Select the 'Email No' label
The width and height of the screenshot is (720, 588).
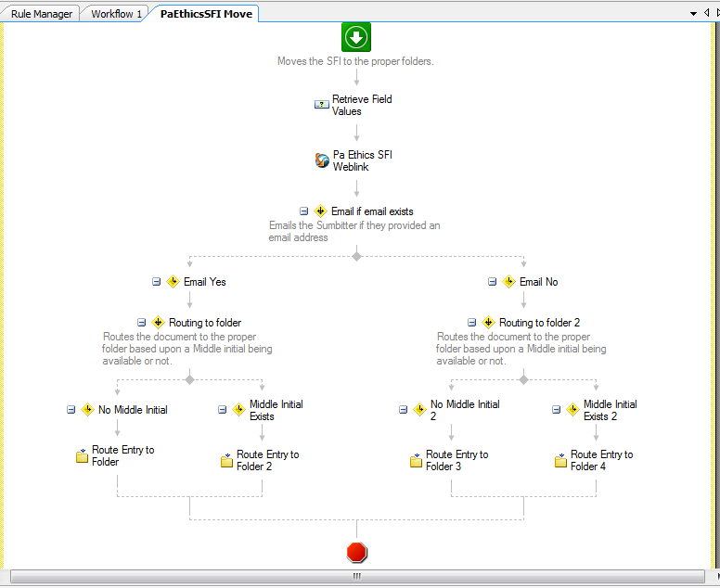[539, 282]
